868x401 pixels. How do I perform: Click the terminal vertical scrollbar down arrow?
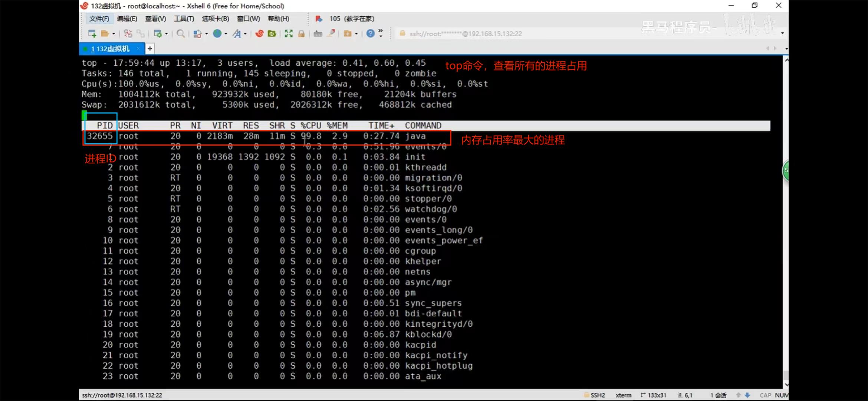786,385
